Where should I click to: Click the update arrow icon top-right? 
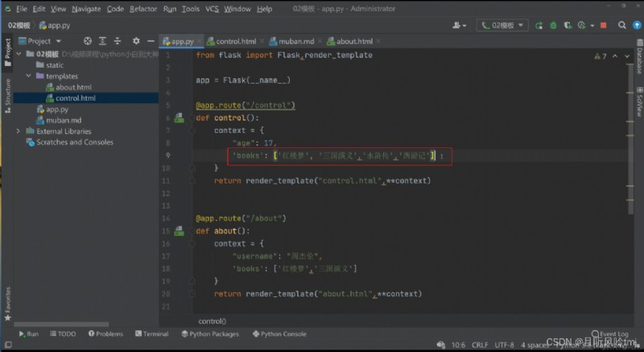637,26
